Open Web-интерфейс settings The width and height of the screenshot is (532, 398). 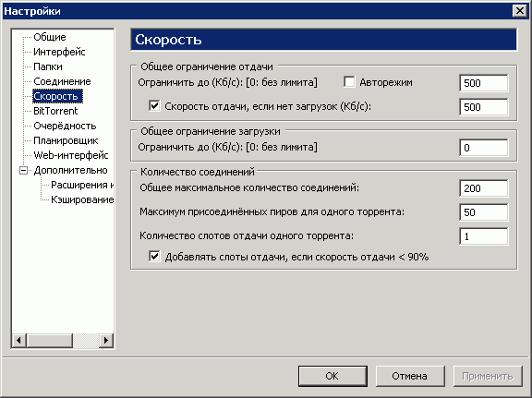point(71,155)
